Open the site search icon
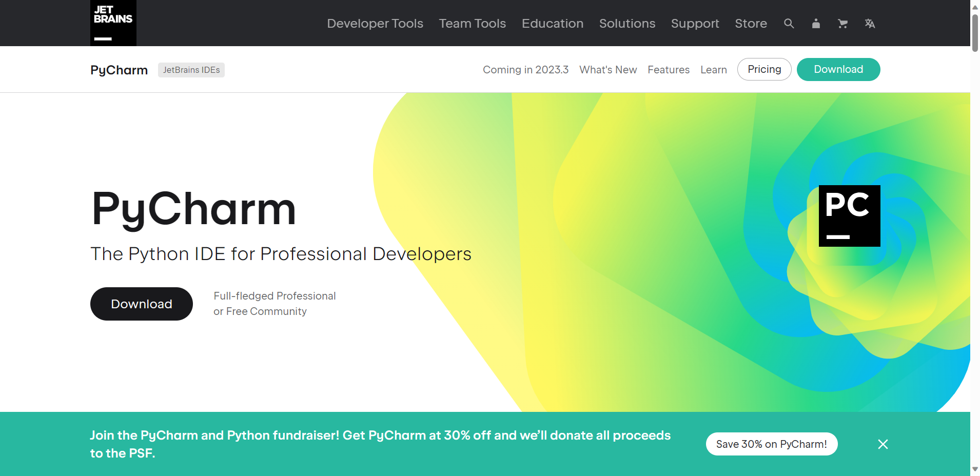 pos(789,24)
